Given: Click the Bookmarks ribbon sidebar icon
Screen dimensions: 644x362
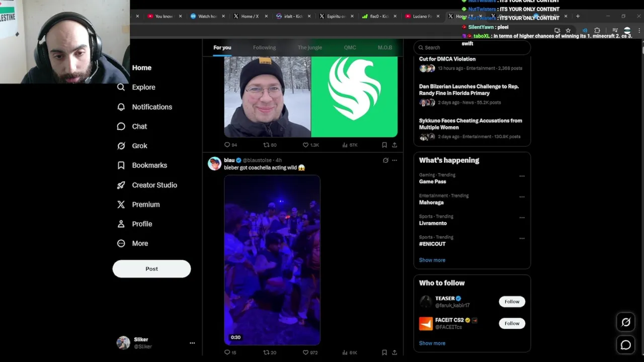Looking at the screenshot, I should point(121,165).
